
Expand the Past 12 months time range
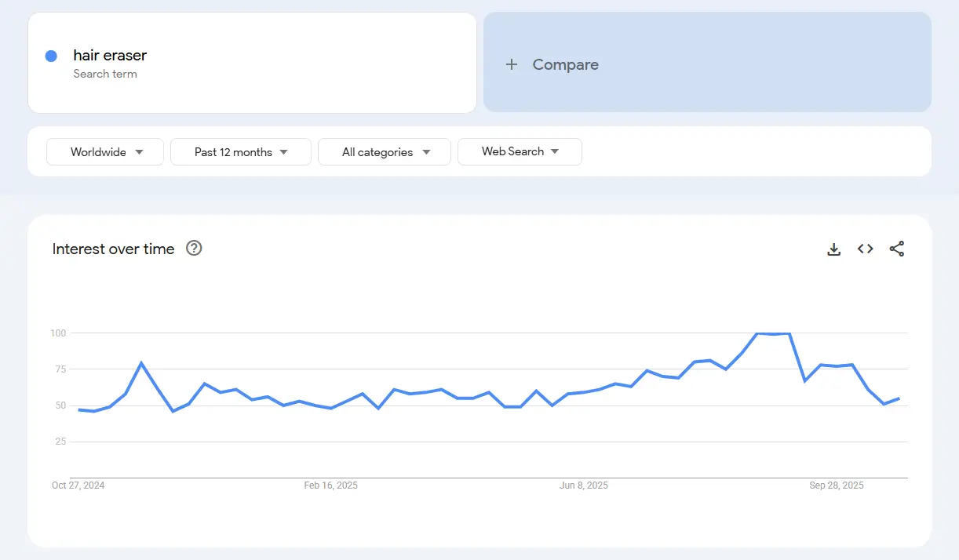pyautogui.click(x=241, y=152)
